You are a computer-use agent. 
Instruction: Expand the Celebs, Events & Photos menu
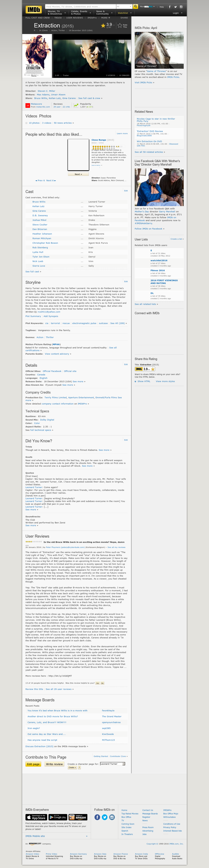[x=81, y=13]
